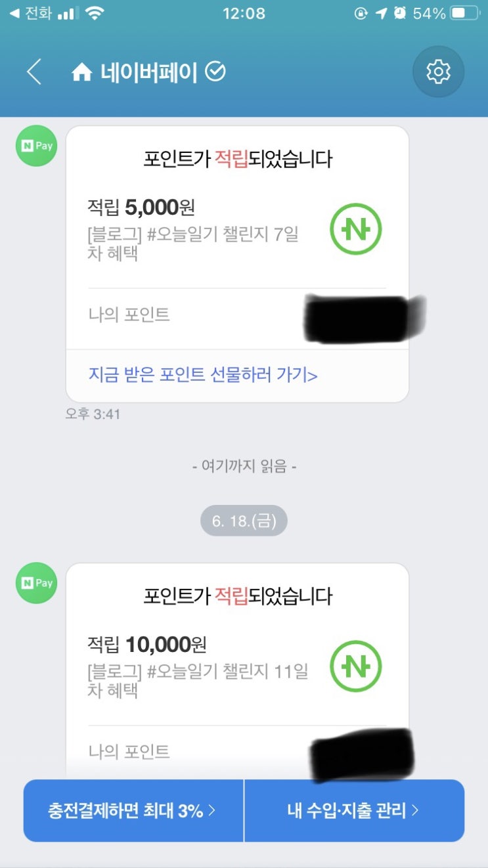Screen dimensions: 488x868
Task: Tap 내 수입·지출 관리 button
Action: (x=354, y=811)
